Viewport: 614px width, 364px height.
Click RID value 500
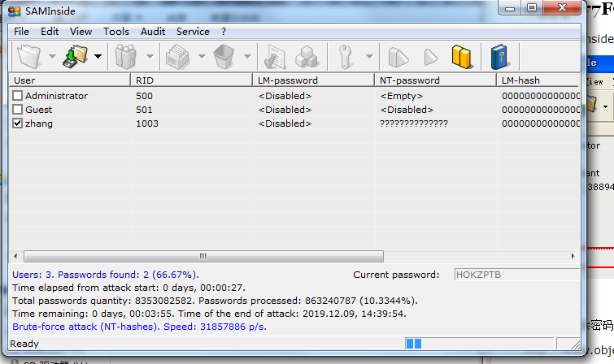[x=145, y=96]
